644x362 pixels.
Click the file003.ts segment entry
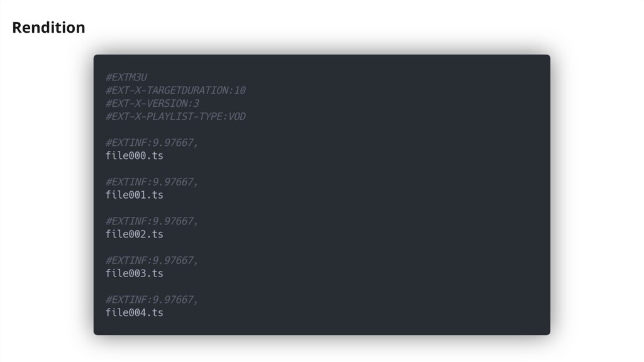coord(135,273)
